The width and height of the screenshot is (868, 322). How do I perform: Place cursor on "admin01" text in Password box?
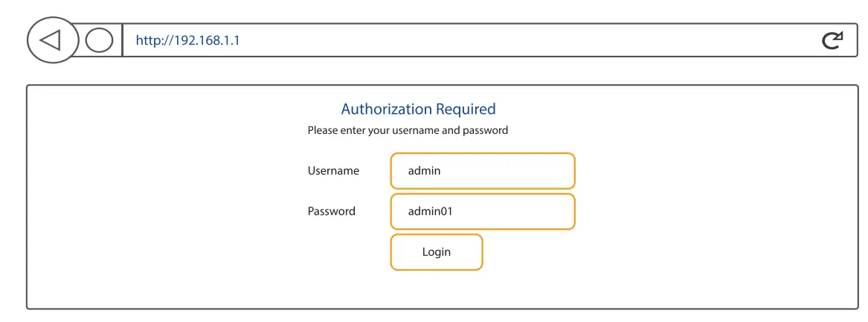point(430,211)
